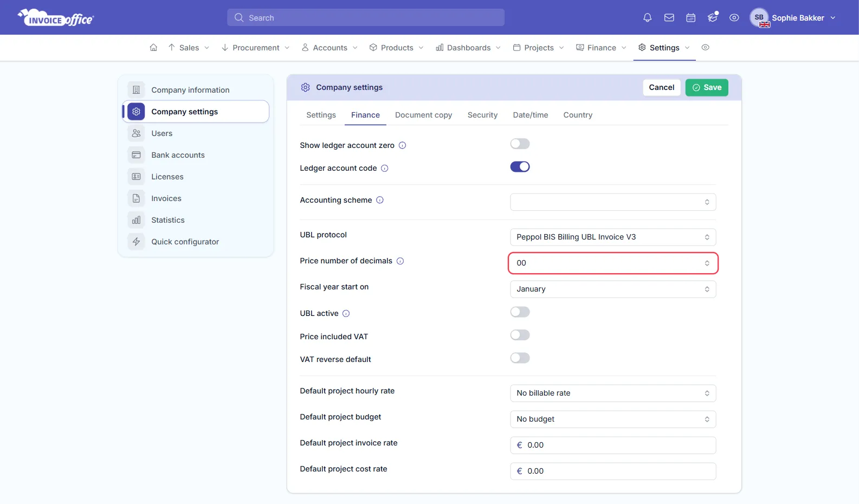Switch to the Document copy tab
The height and width of the screenshot is (504, 859).
coord(423,115)
